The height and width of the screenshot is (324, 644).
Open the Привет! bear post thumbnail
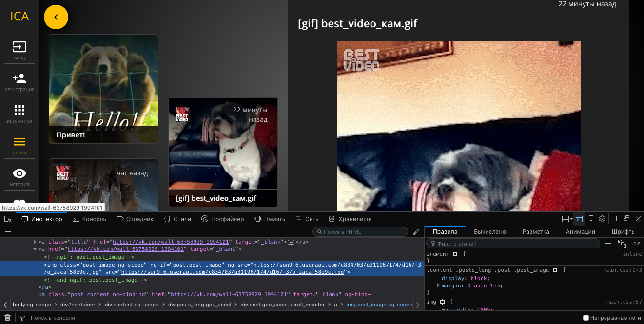103,89
